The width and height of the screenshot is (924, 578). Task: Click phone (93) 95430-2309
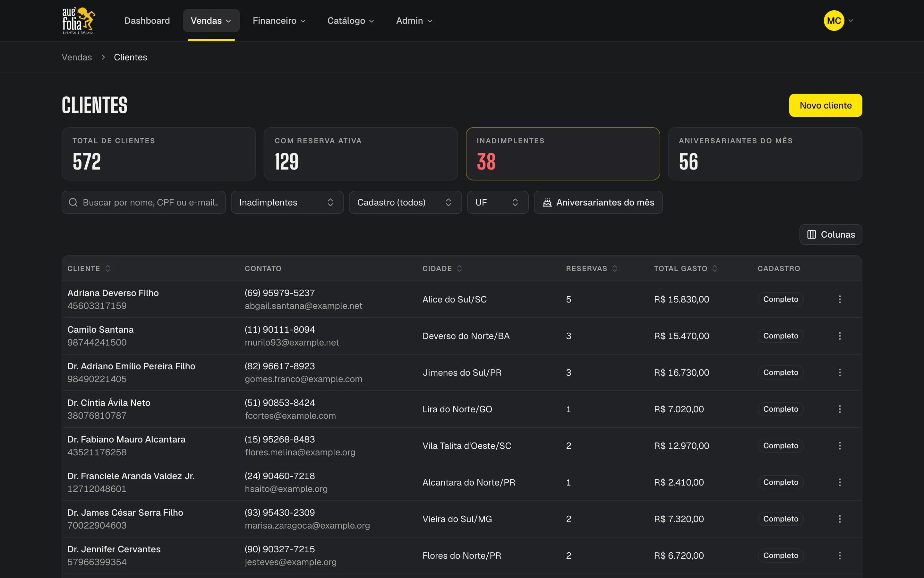tap(279, 512)
